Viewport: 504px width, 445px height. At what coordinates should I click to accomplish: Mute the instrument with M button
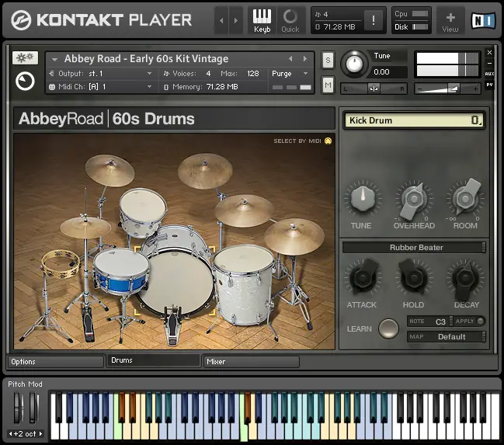tap(328, 85)
